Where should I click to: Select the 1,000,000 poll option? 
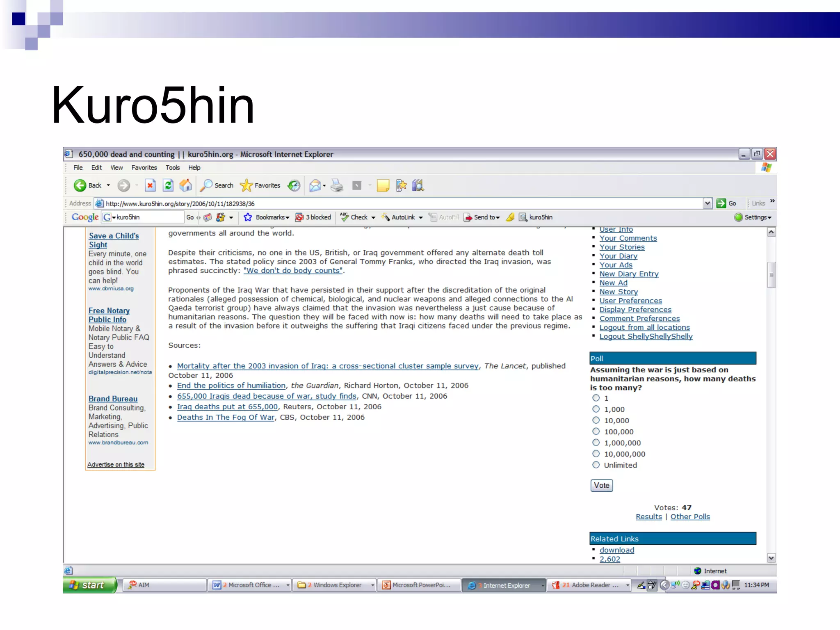point(596,443)
